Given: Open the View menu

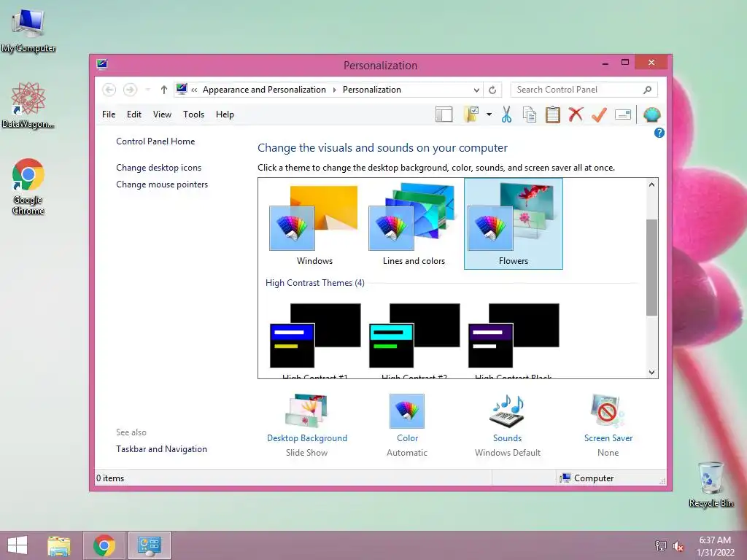Looking at the screenshot, I should 162,114.
